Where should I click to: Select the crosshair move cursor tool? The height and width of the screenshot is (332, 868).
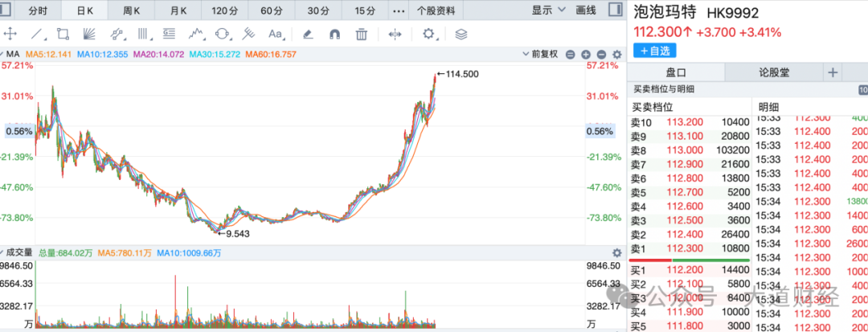point(10,34)
